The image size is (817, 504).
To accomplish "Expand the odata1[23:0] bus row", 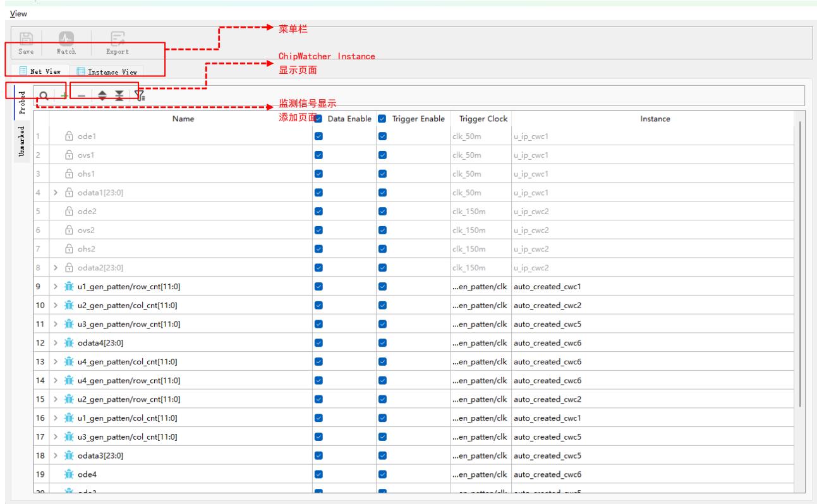I will (57, 192).
